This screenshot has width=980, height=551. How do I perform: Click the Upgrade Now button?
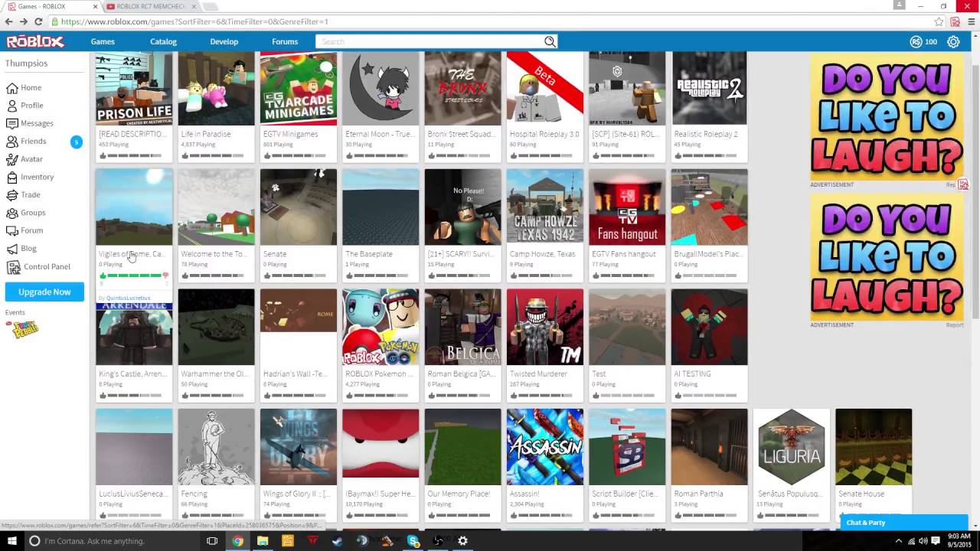(x=44, y=292)
